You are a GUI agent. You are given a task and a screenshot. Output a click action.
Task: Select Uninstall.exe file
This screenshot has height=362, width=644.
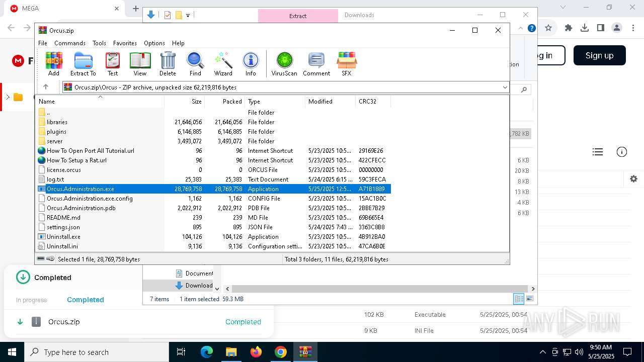pyautogui.click(x=213, y=237)
